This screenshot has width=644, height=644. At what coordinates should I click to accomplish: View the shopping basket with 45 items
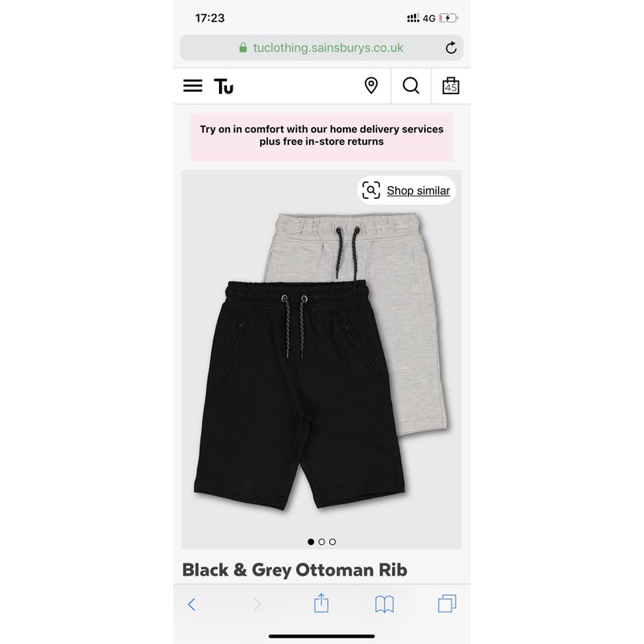coord(451,86)
